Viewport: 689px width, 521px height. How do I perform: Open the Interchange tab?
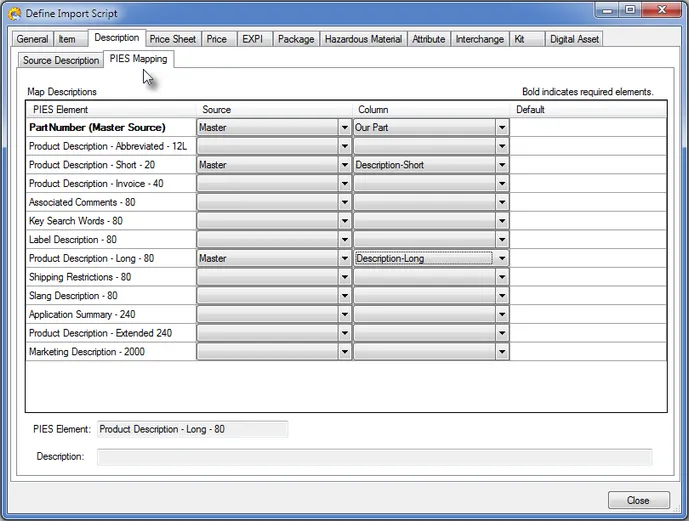(480, 39)
